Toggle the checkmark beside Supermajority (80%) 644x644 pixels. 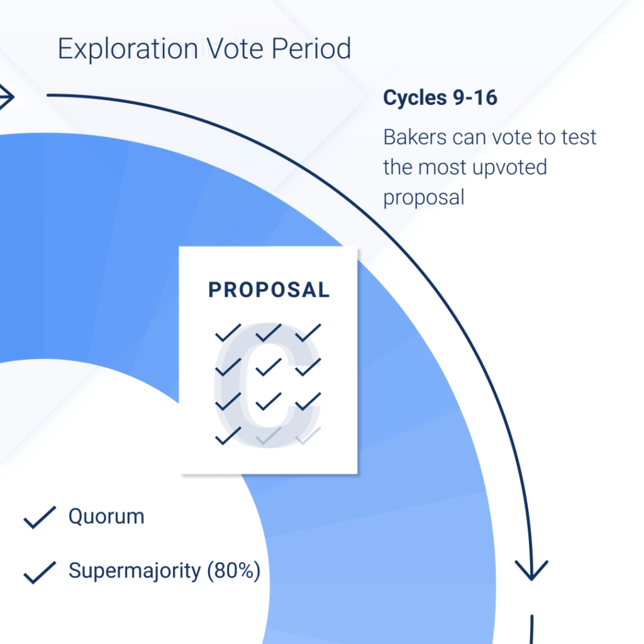[39, 572]
